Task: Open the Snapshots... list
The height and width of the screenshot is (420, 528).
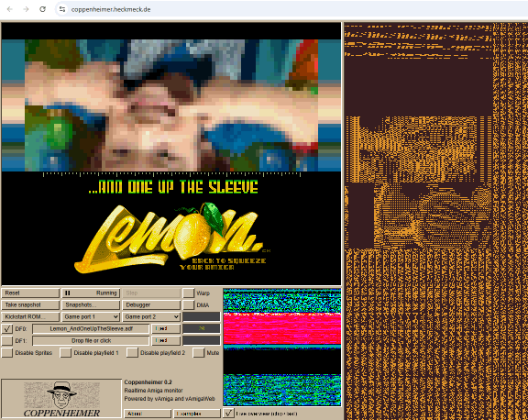Action: [91, 304]
